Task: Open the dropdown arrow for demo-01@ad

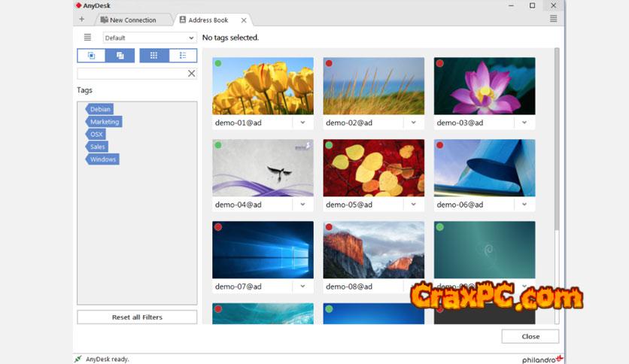Action: pos(303,123)
